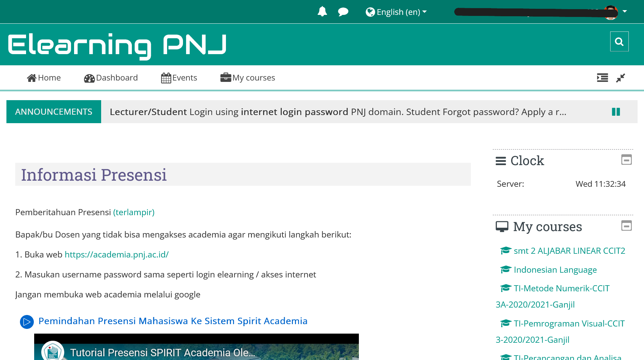The height and width of the screenshot is (360, 644).
Task: Open the academia.pnj.ac.id link
Action: click(x=116, y=254)
